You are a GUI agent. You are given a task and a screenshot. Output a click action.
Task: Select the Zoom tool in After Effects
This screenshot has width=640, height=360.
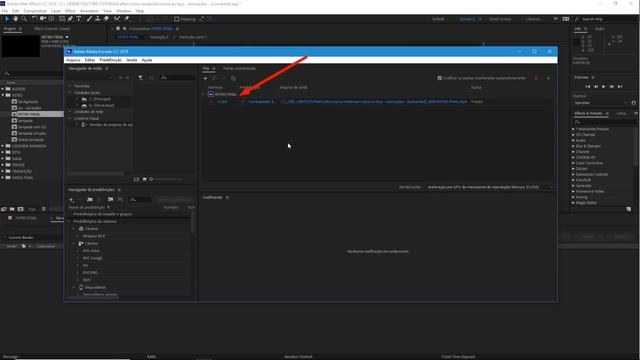click(x=24, y=19)
